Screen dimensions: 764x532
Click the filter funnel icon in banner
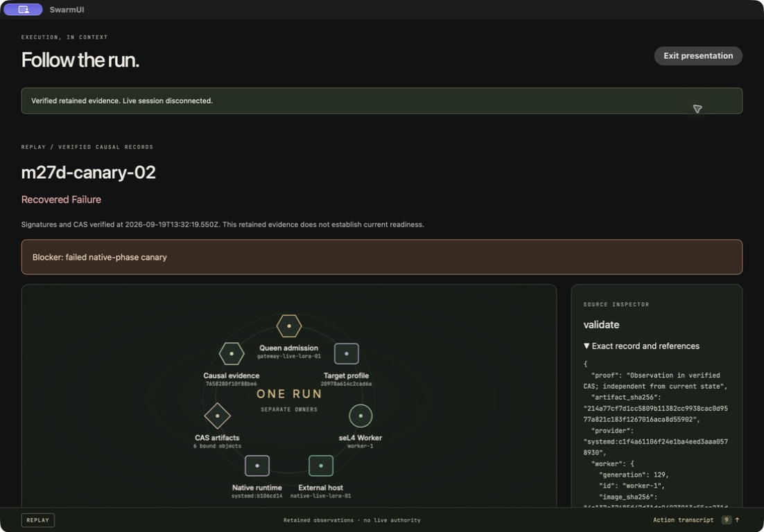[697, 109]
